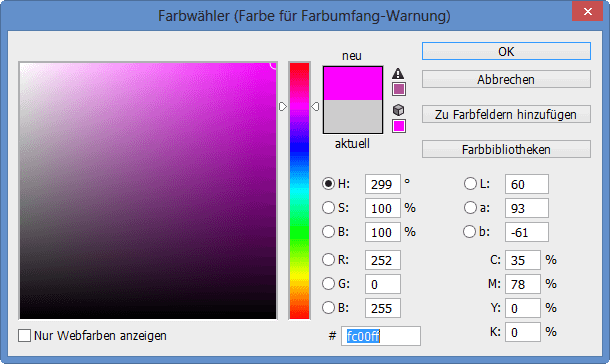This screenshot has width=610, height=364.
Task: Click the Lab b field showing -61
Action: 527,232
